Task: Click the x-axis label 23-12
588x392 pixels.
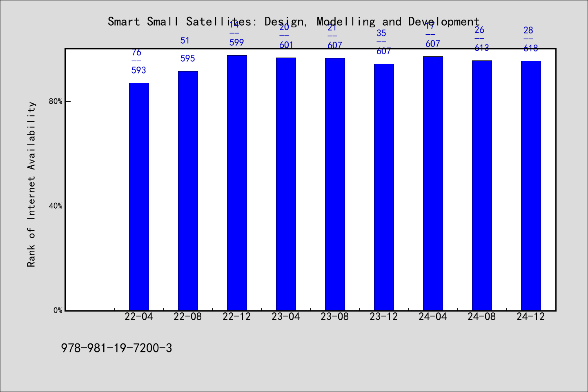Action: click(384, 317)
